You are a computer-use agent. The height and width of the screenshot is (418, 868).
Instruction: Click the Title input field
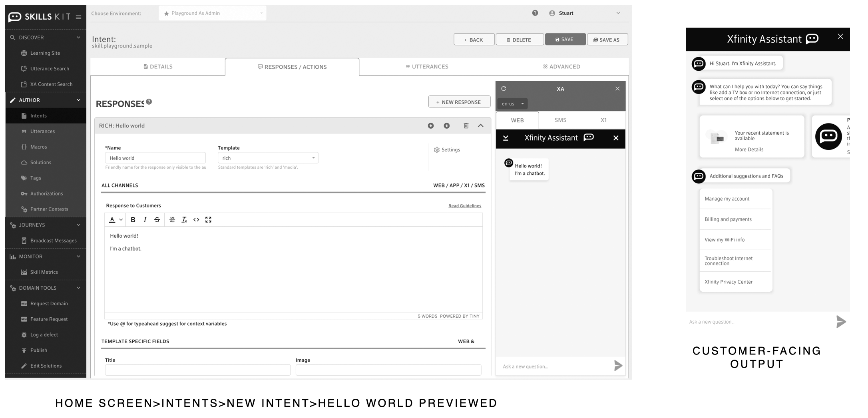(x=198, y=370)
